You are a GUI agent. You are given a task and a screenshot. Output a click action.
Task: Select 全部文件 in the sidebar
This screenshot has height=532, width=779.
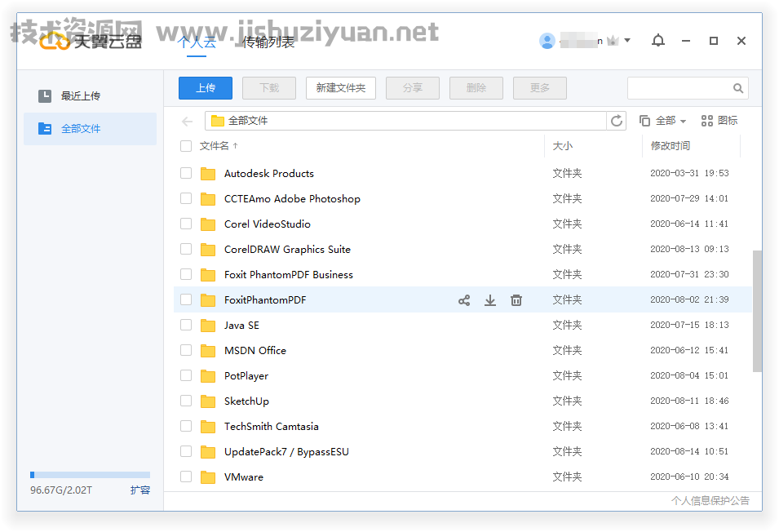tap(91, 129)
